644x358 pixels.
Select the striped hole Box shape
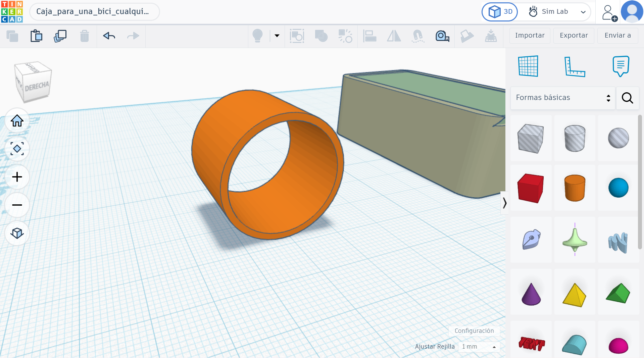(531, 138)
